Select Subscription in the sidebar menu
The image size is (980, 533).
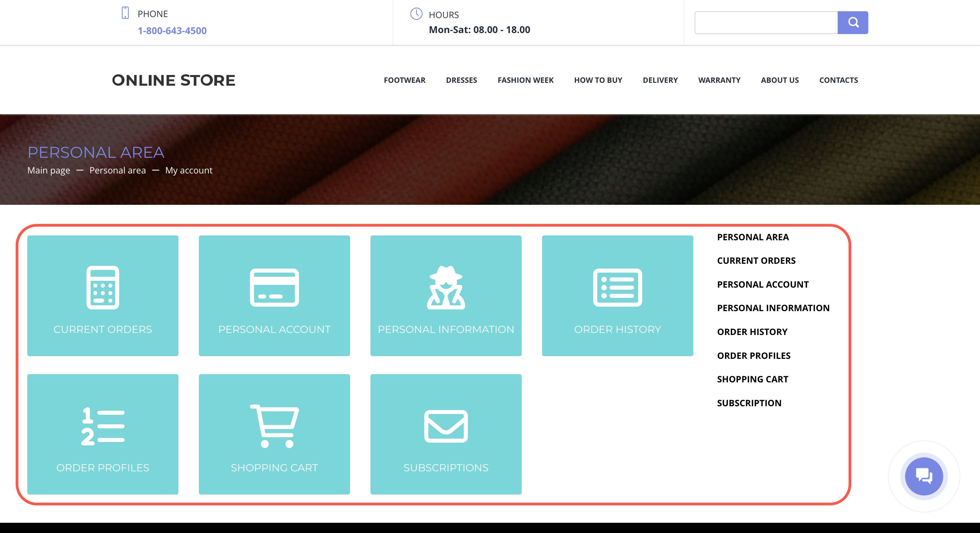point(749,403)
